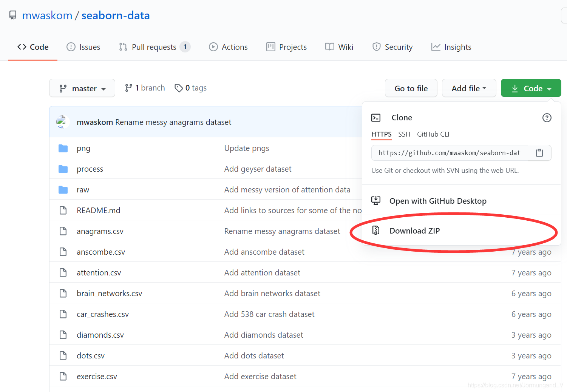Click the png folder icon
The width and height of the screenshot is (567, 392).
pyautogui.click(x=63, y=148)
